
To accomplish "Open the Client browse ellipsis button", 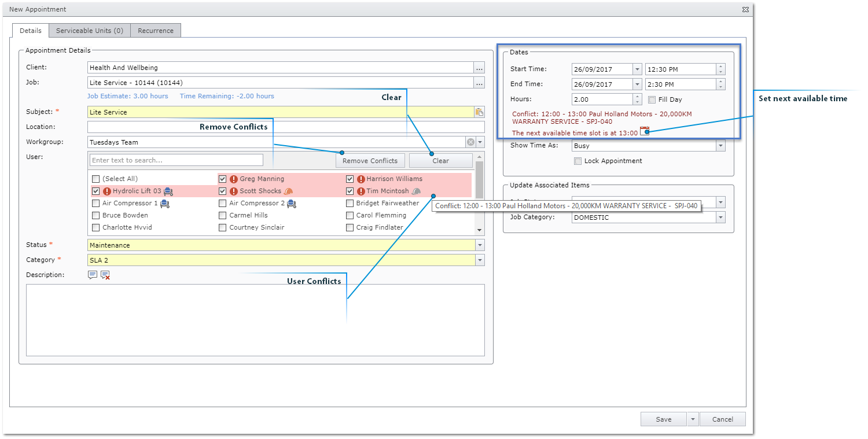I will coord(479,68).
